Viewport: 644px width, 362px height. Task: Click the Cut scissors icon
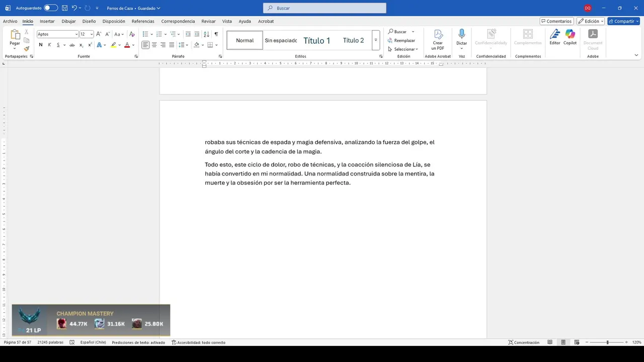click(x=27, y=33)
